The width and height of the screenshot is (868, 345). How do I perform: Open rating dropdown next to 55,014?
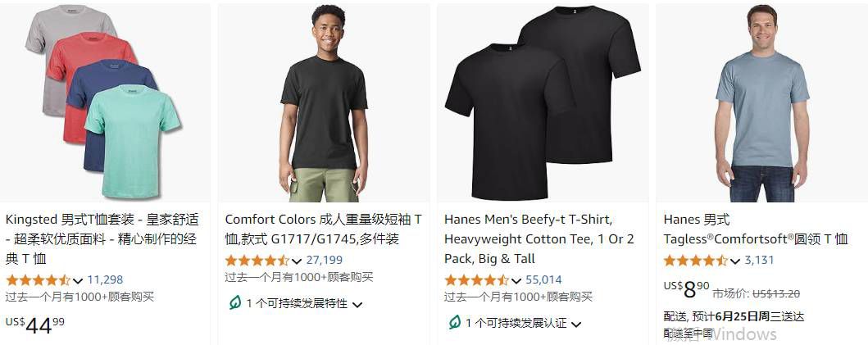516,281
